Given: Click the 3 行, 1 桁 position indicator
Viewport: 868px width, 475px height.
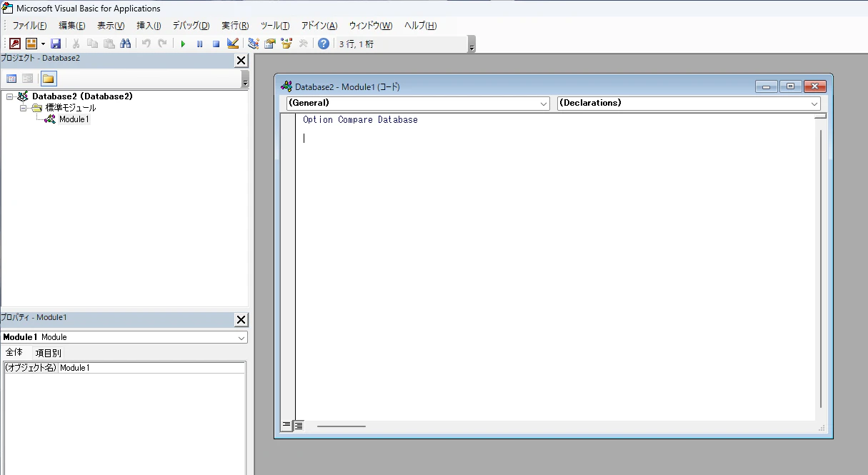Looking at the screenshot, I should coord(401,44).
